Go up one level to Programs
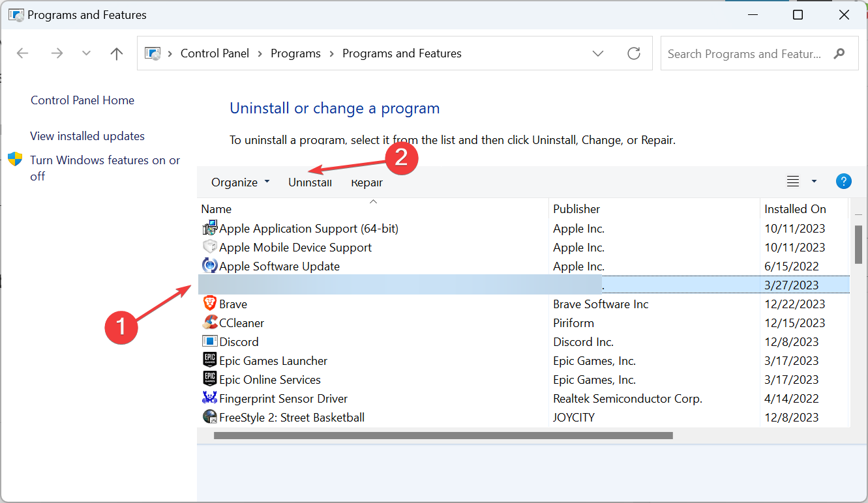868x503 pixels. pos(117,53)
